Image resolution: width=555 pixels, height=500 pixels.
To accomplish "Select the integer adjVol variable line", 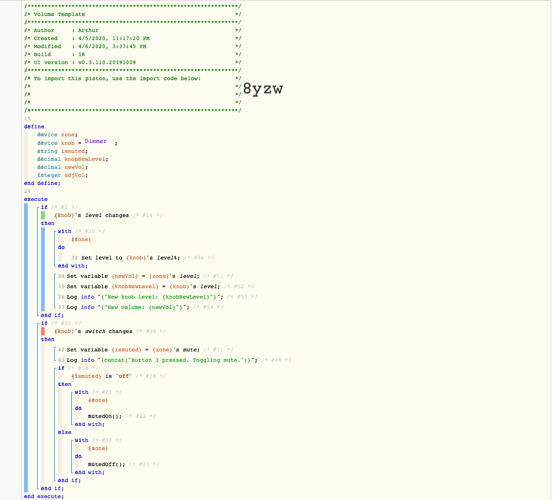I will click(x=62, y=175).
